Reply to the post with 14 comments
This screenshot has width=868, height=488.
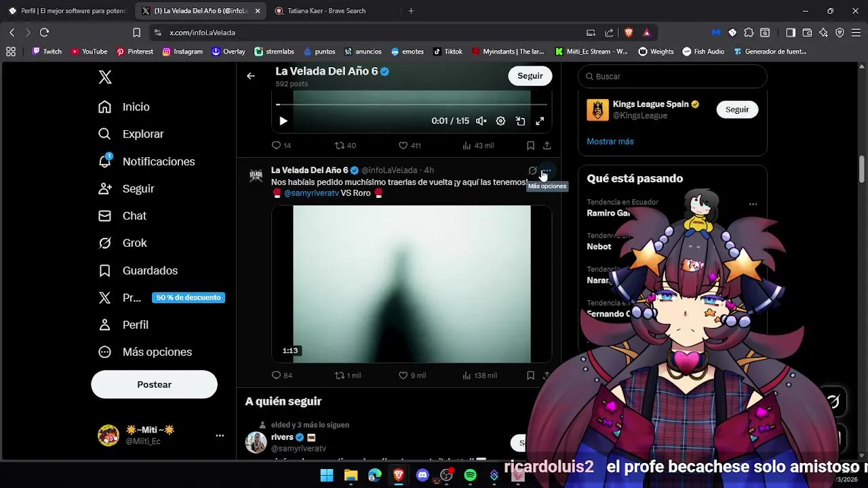[281, 146]
